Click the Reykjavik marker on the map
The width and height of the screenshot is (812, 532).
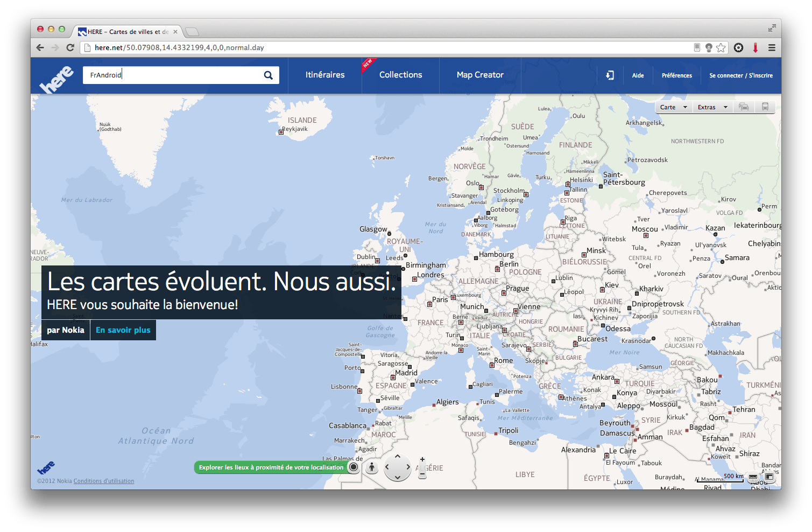(x=281, y=132)
